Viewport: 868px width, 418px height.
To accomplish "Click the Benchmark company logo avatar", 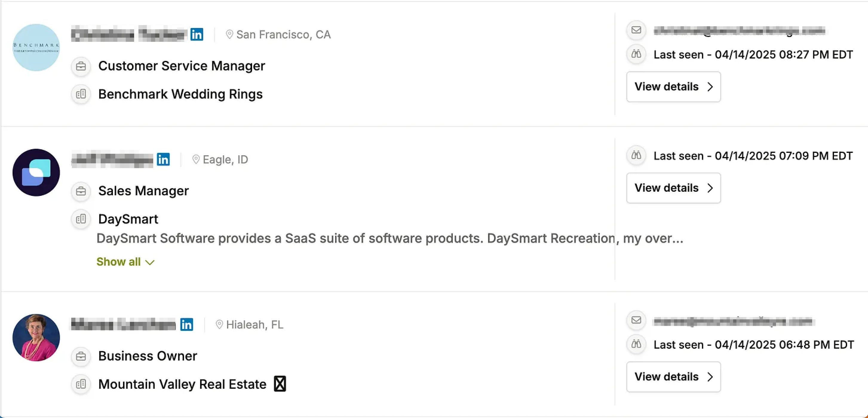I will [x=36, y=47].
